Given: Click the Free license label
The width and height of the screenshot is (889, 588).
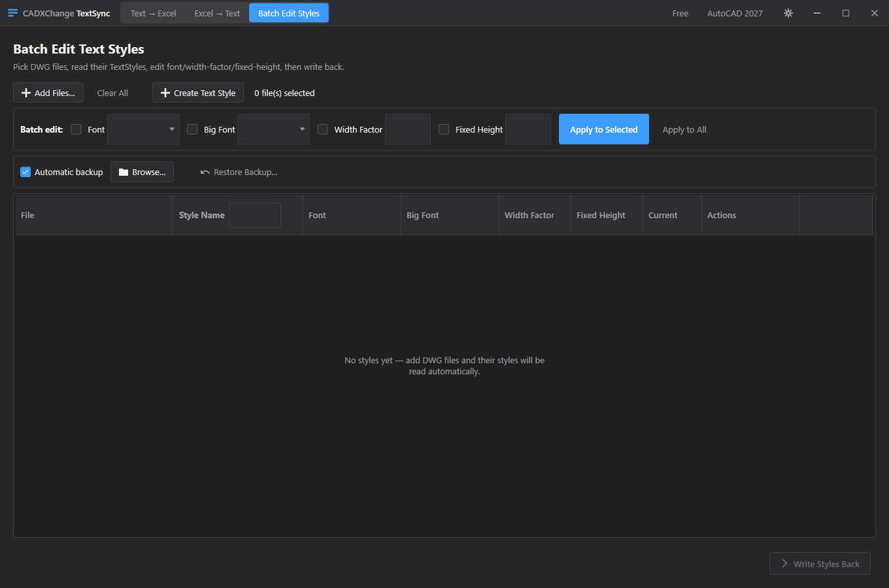Looking at the screenshot, I should click(680, 13).
